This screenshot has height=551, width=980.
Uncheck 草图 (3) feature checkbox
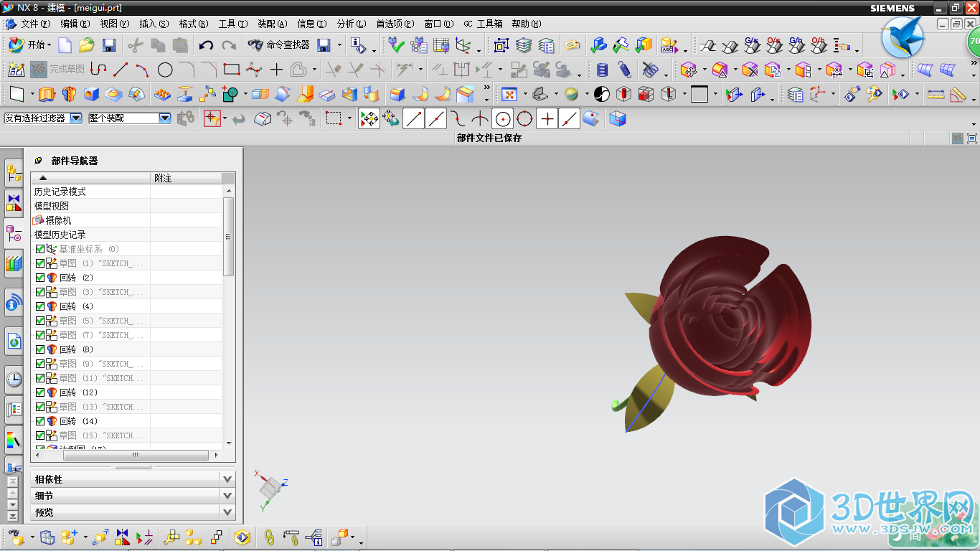[40, 292]
